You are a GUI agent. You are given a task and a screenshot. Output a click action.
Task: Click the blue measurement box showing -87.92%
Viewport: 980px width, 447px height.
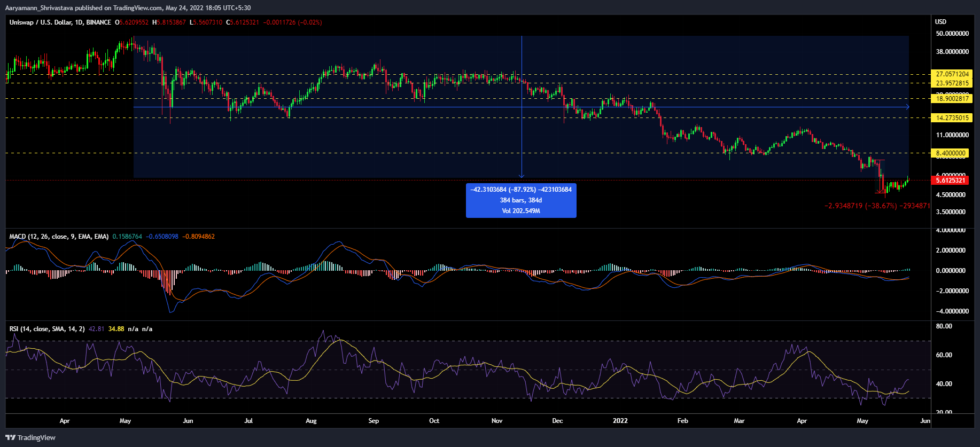tap(521, 200)
